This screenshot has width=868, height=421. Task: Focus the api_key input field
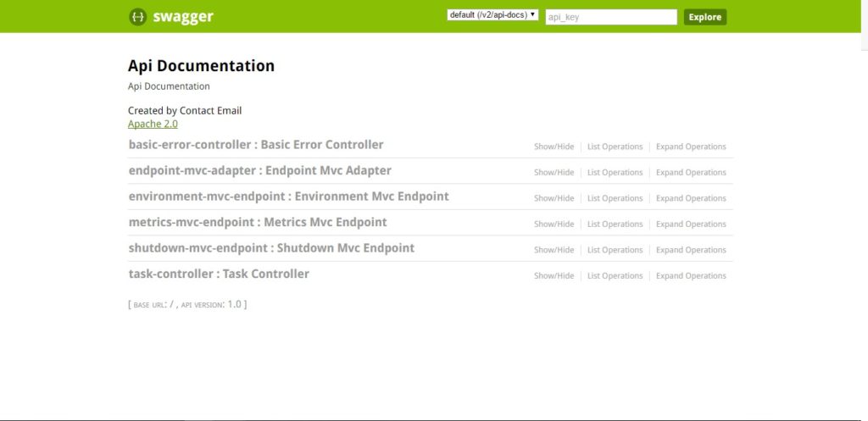tap(611, 17)
